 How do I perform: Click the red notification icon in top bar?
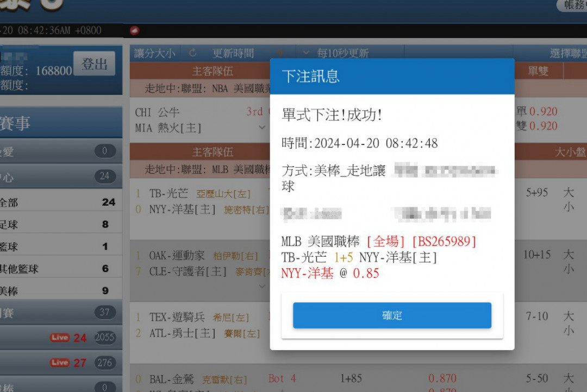(x=135, y=30)
